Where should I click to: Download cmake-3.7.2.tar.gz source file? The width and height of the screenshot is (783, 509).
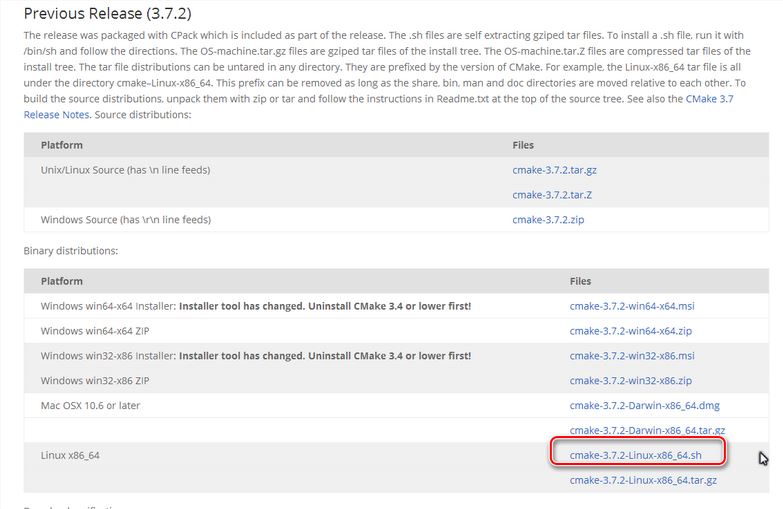(x=554, y=170)
